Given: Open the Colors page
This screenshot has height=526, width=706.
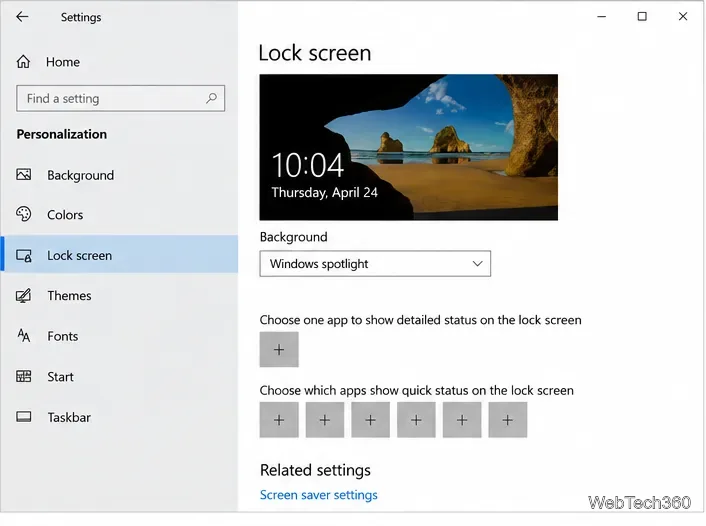Looking at the screenshot, I should click(119, 214).
